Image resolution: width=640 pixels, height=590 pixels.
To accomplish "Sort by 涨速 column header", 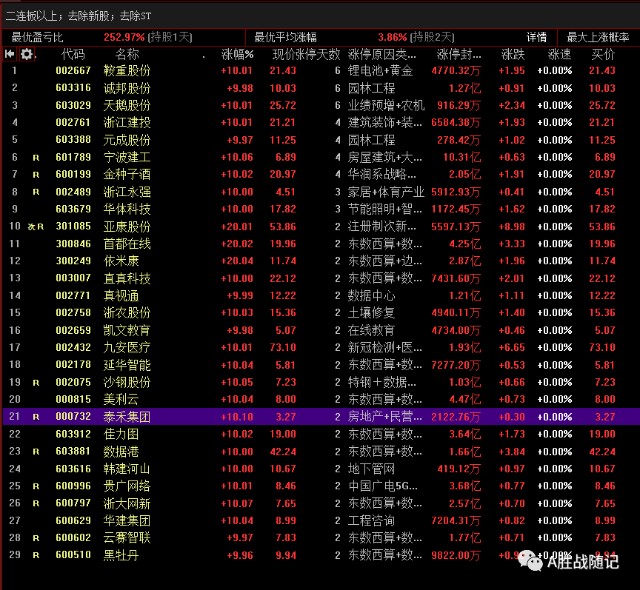I will click(559, 54).
